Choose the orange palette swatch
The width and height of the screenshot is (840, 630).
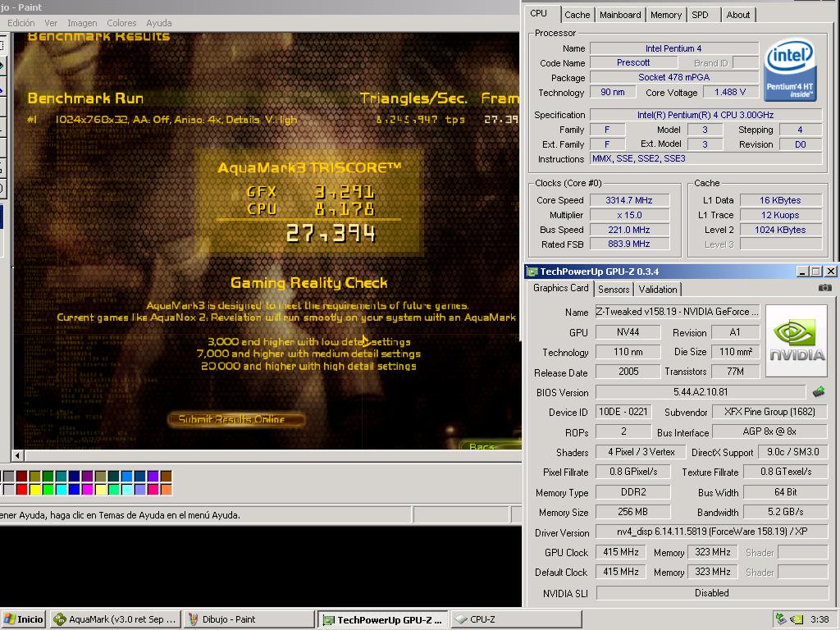click(166, 489)
